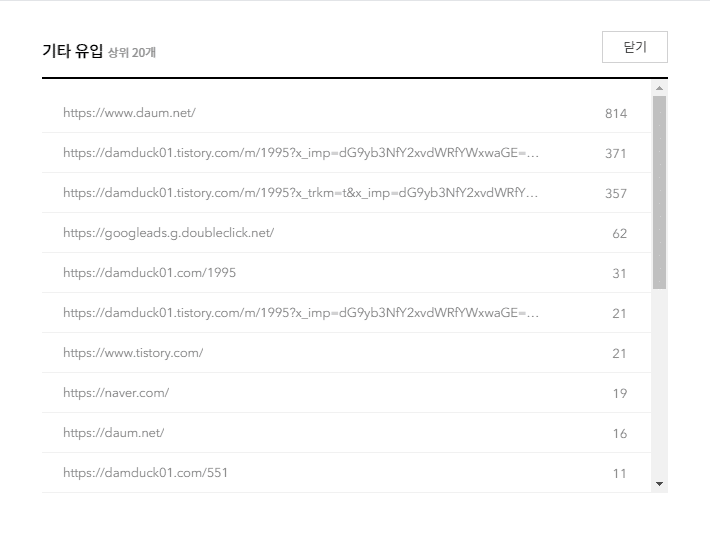Open the https://www.tistory.com/ link
Viewport: 710px width, 539px height.
133,353
